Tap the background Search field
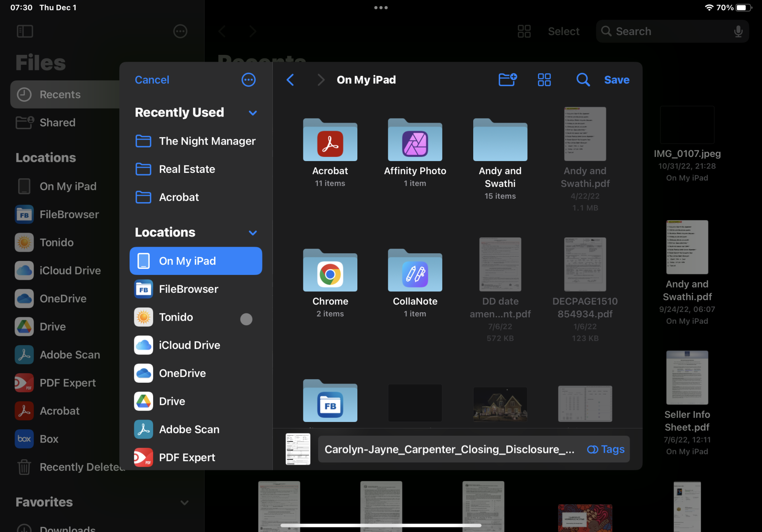The image size is (762, 532). point(672,31)
